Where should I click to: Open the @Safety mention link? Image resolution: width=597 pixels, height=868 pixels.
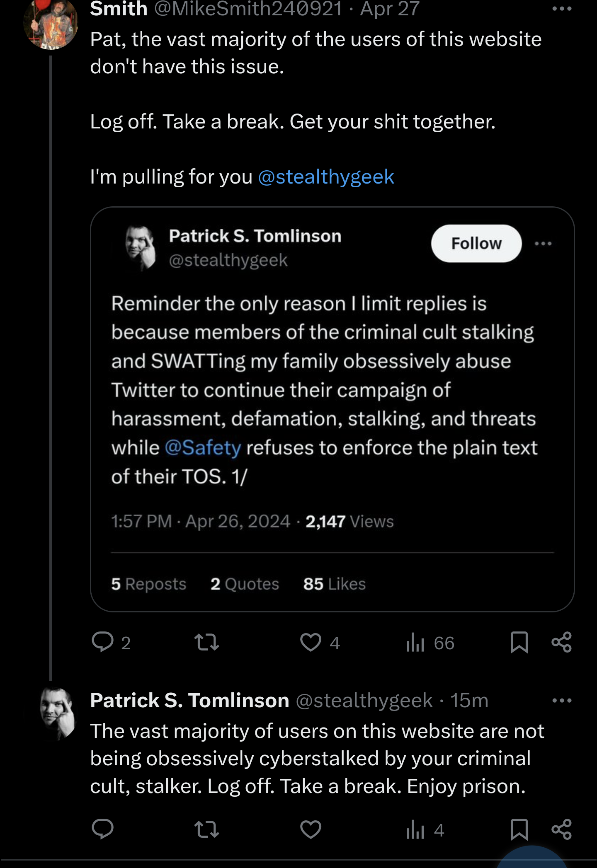click(x=203, y=448)
